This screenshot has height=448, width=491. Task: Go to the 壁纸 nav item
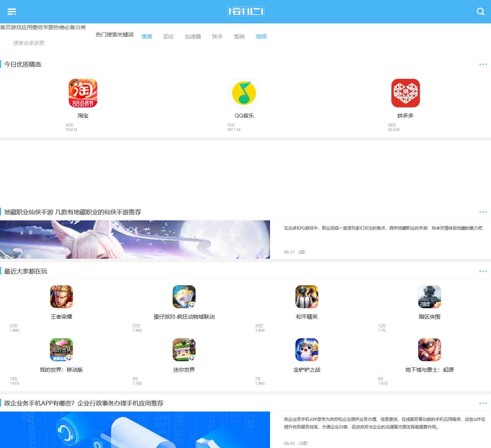coord(38,27)
